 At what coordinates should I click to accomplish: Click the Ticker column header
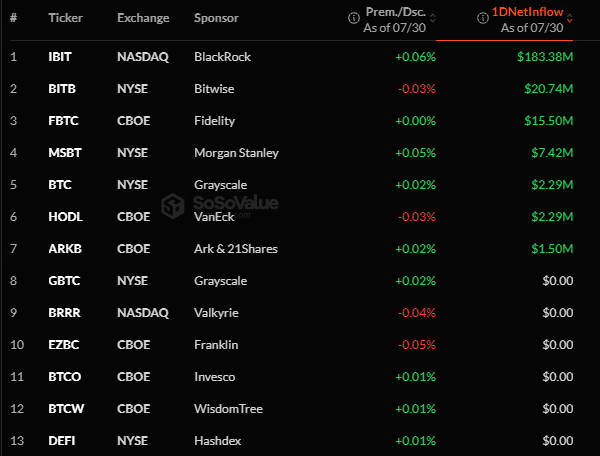(65, 18)
